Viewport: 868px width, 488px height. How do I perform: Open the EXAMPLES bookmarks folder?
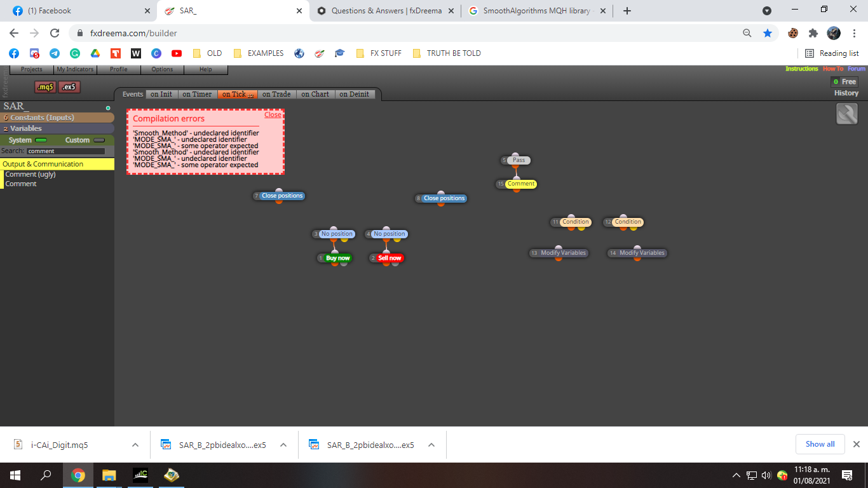pos(259,53)
